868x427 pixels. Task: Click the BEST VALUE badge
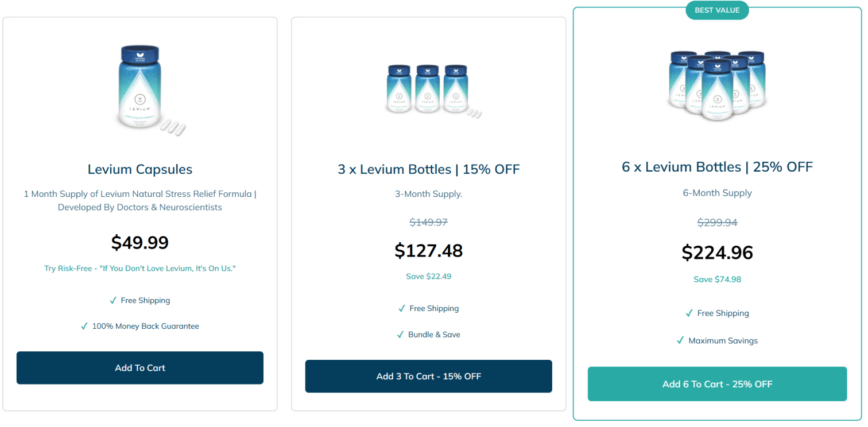click(717, 10)
